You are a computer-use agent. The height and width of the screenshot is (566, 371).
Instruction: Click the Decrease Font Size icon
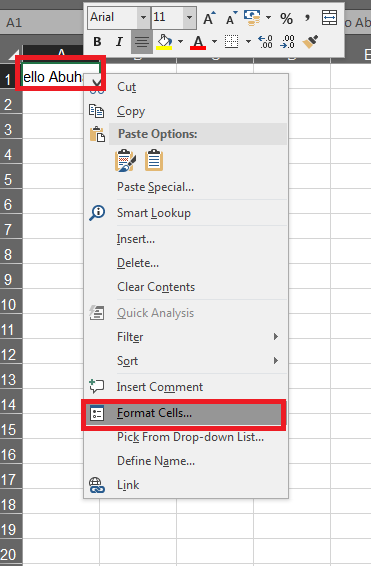[x=231, y=18]
